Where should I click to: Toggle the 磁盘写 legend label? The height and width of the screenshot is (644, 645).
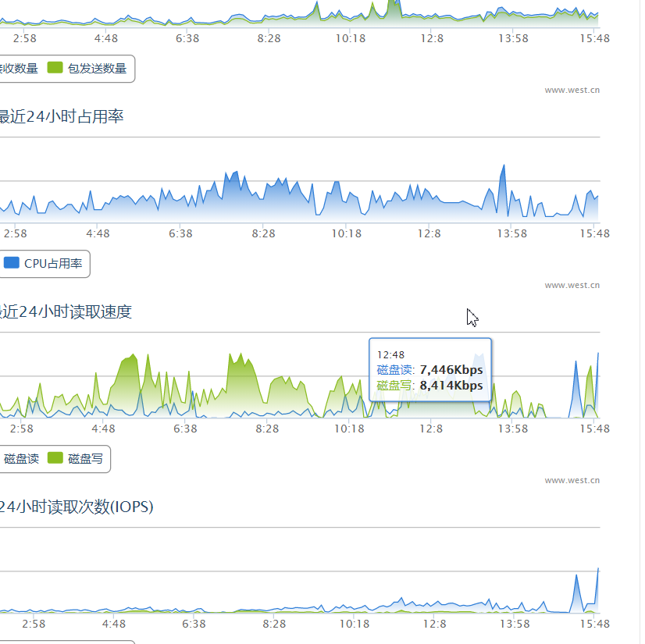point(85,458)
